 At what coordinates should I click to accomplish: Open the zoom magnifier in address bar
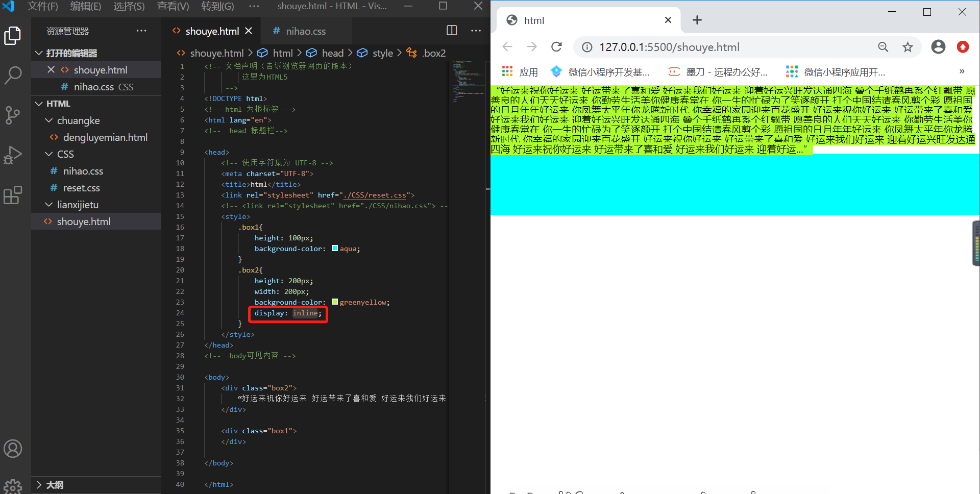tap(883, 47)
